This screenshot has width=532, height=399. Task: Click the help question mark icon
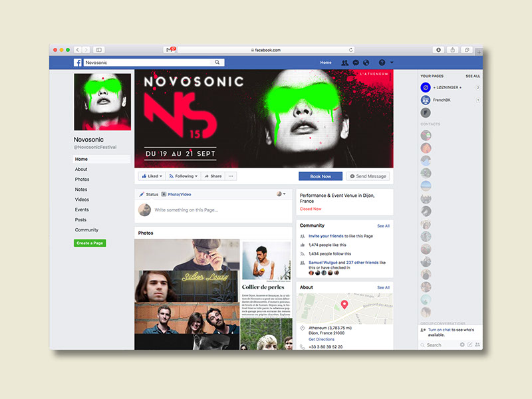click(x=382, y=63)
